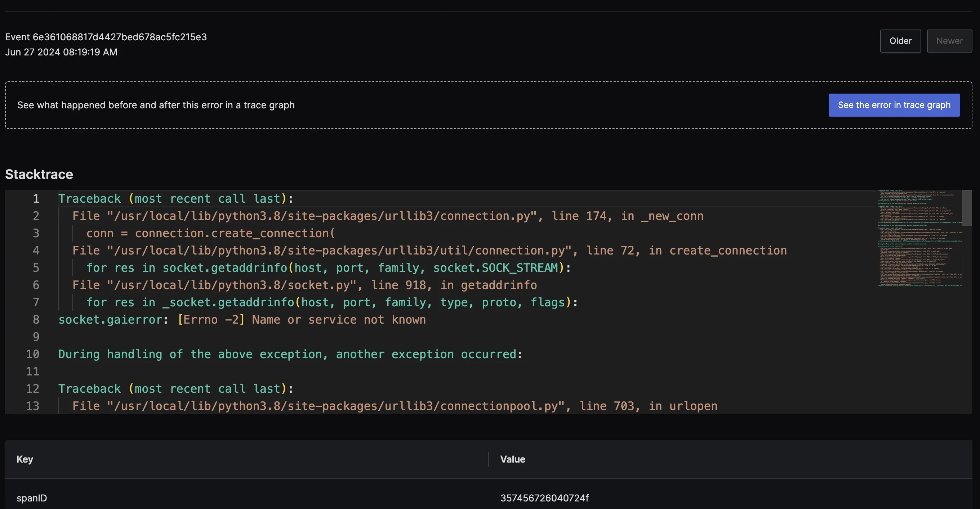980x509 pixels.
Task: Click line 6 with socket.py line 918
Action: pyautogui.click(x=304, y=285)
